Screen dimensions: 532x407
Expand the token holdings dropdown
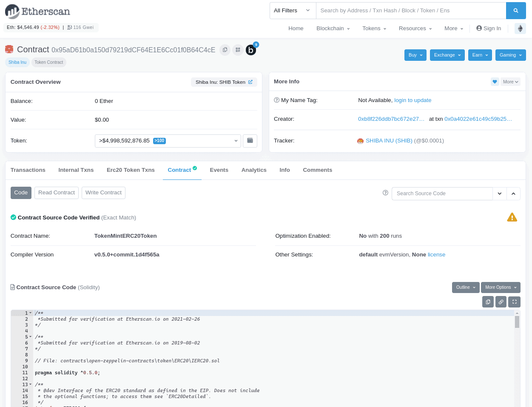(x=168, y=141)
